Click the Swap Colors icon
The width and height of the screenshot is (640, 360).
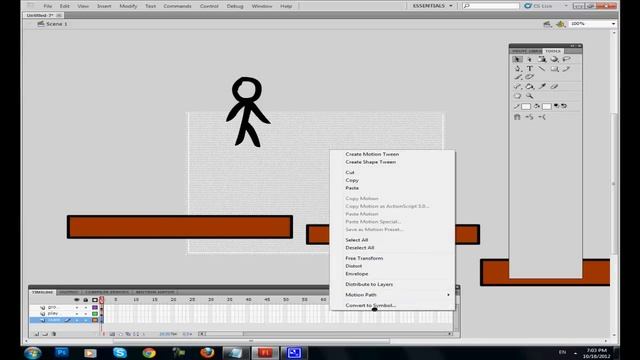(x=564, y=106)
